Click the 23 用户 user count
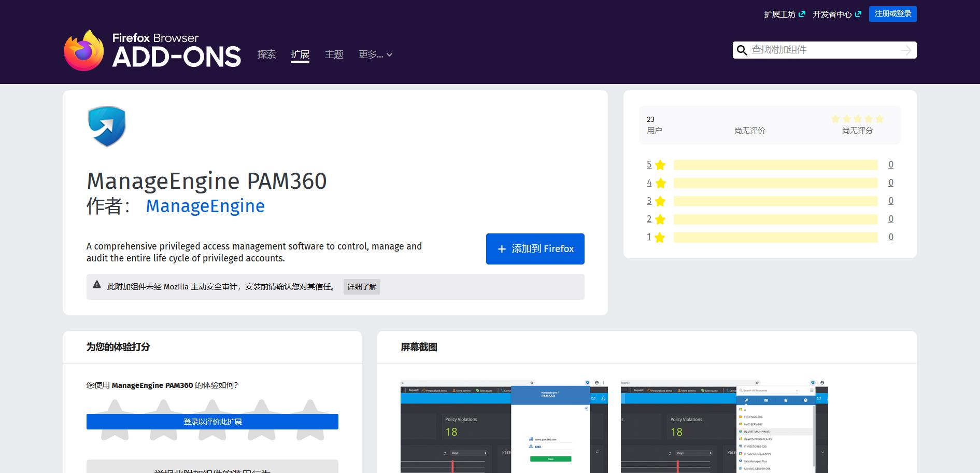 tap(654, 125)
